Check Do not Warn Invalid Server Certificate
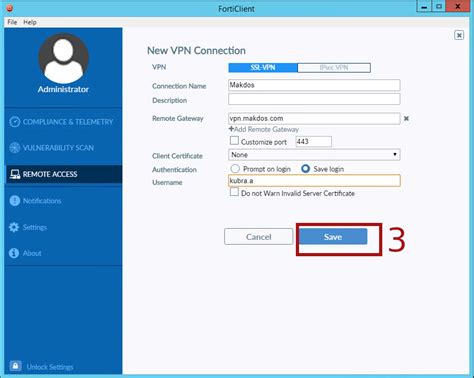The height and width of the screenshot is (378, 474). pos(234,192)
